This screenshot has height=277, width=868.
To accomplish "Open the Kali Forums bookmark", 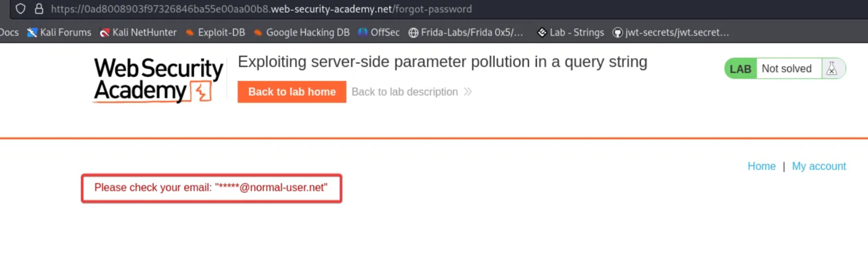I will tap(59, 32).
